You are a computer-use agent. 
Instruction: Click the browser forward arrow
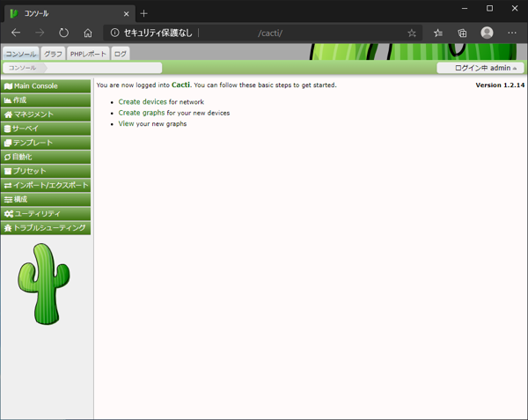(x=40, y=33)
